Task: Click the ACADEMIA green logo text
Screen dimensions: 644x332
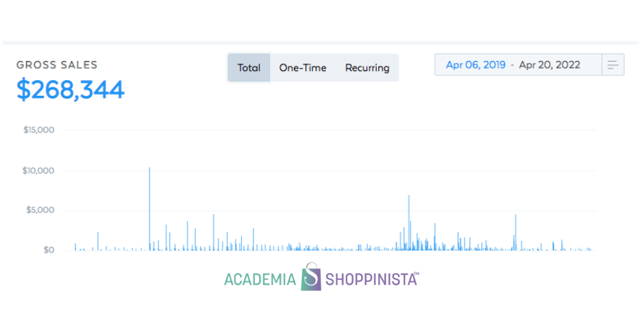Action: tap(260, 279)
